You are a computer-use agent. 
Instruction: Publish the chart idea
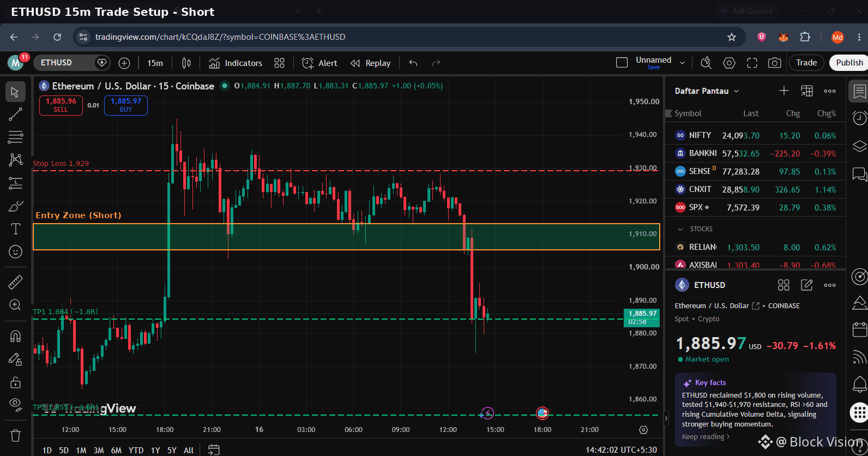[849, 63]
